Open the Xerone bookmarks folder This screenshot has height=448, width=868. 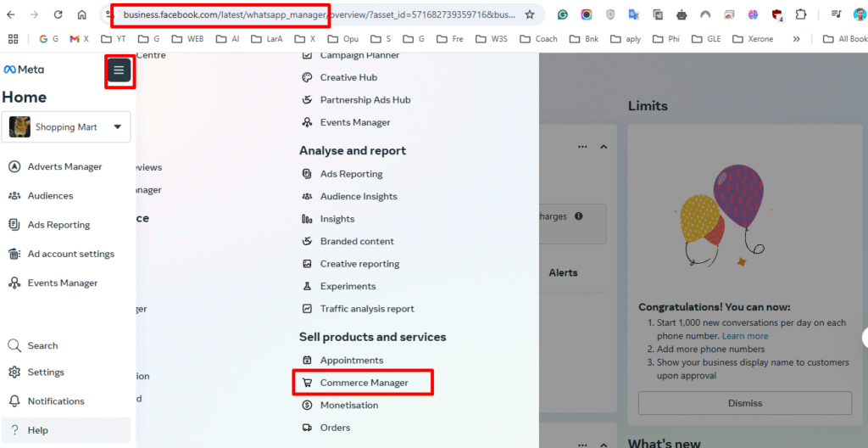point(753,39)
